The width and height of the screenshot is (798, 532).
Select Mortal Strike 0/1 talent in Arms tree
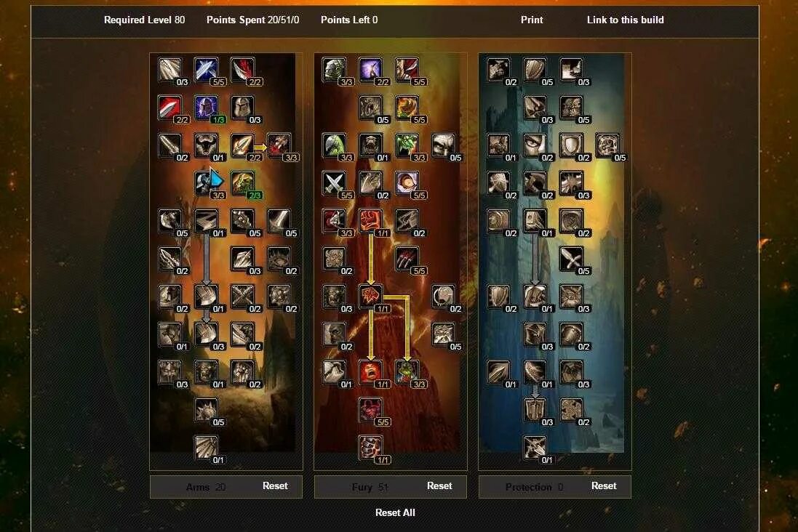(206, 297)
